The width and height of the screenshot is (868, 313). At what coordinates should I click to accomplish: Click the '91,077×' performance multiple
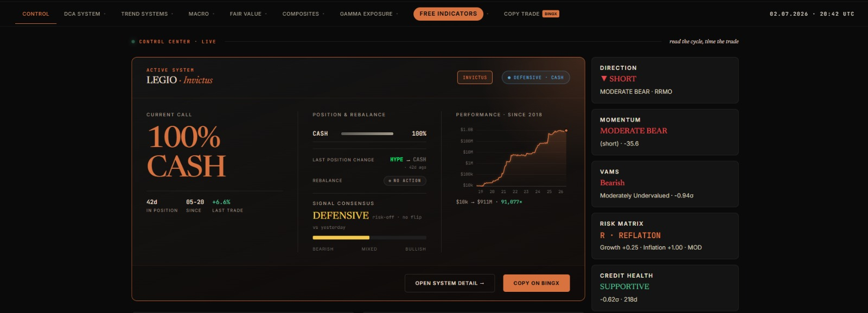(x=512, y=202)
